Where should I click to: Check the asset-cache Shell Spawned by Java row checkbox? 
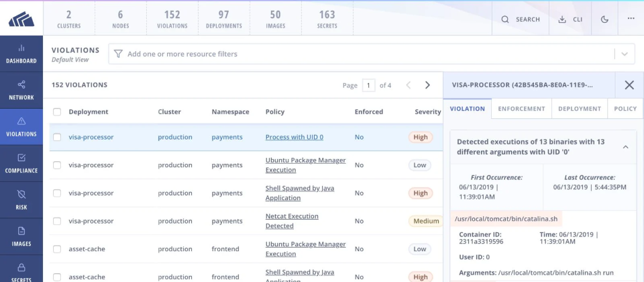[x=57, y=277]
